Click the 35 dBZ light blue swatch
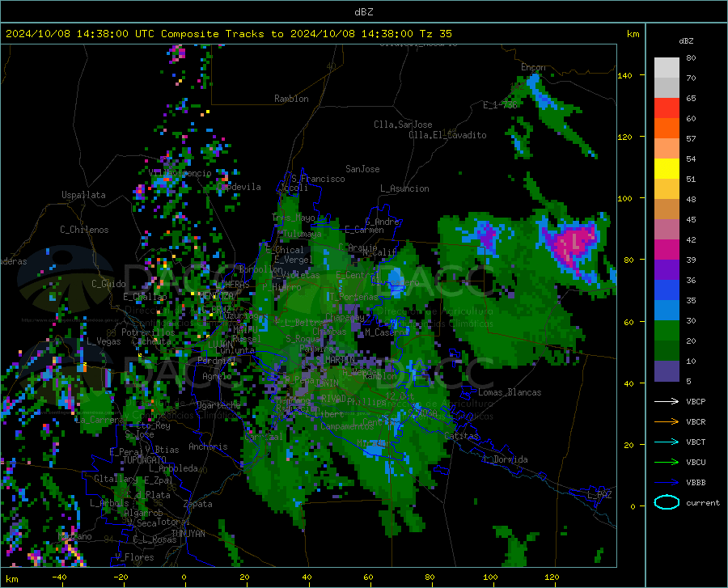728x588 pixels. (667, 311)
